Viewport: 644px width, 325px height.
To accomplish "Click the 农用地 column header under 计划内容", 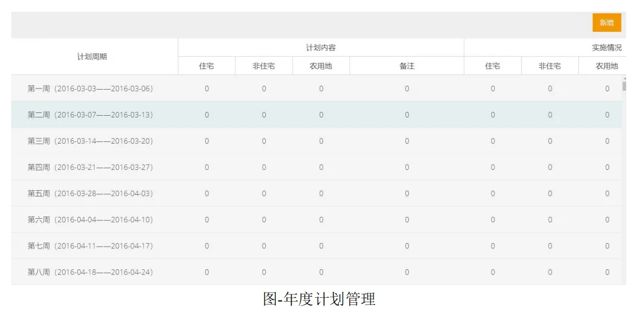I will click(320, 65).
